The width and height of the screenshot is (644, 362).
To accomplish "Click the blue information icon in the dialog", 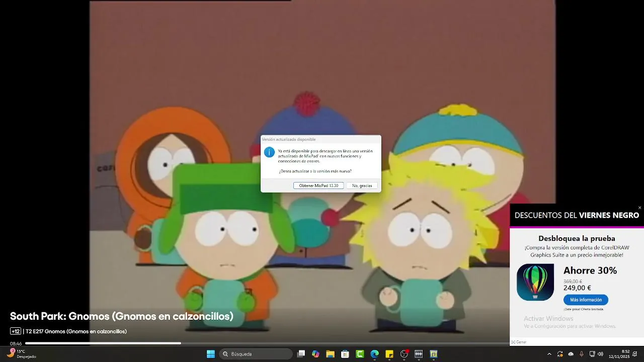I will [x=270, y=152].
